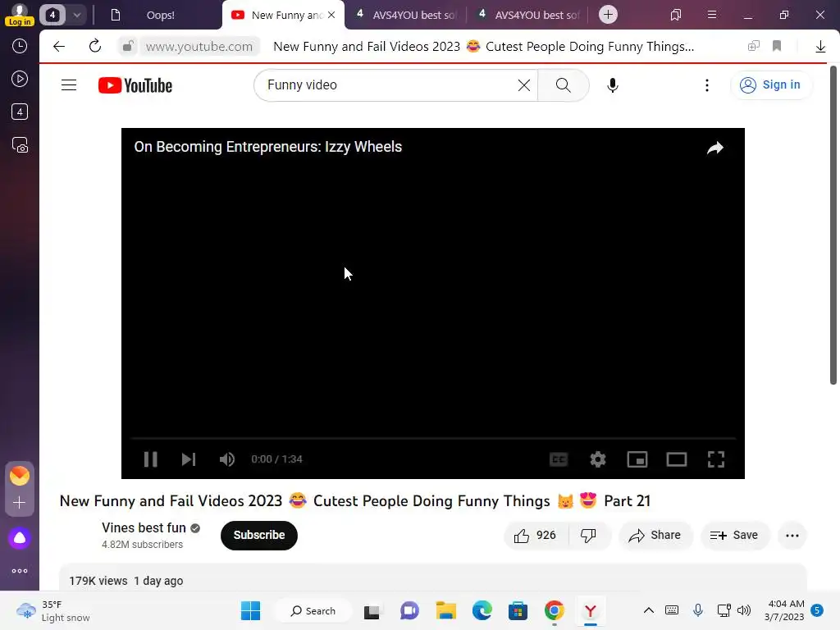Viewport: 840px width, 630px height.
Task: Pause the video
Action: tap(151, 459)
